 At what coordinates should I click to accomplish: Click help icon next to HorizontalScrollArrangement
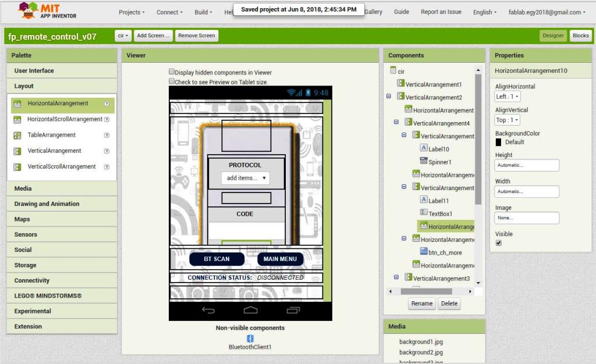(x=107, y=120)
